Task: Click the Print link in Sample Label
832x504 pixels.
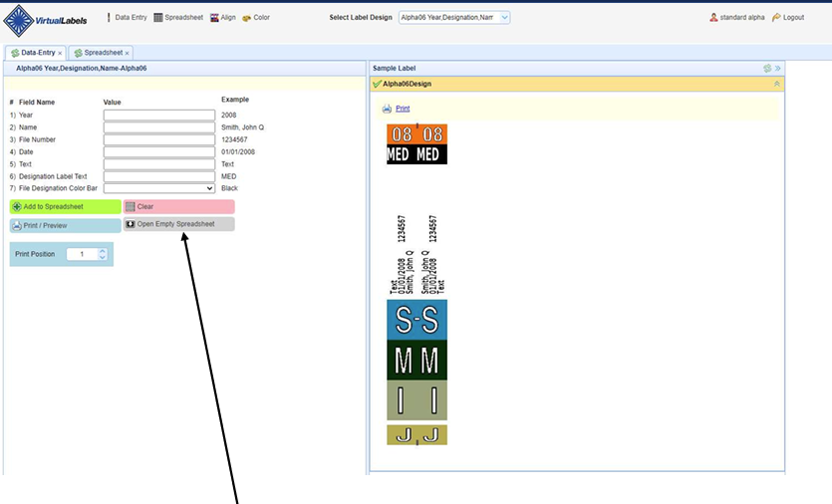Action: pyautogui.click(x=403, y=109)
